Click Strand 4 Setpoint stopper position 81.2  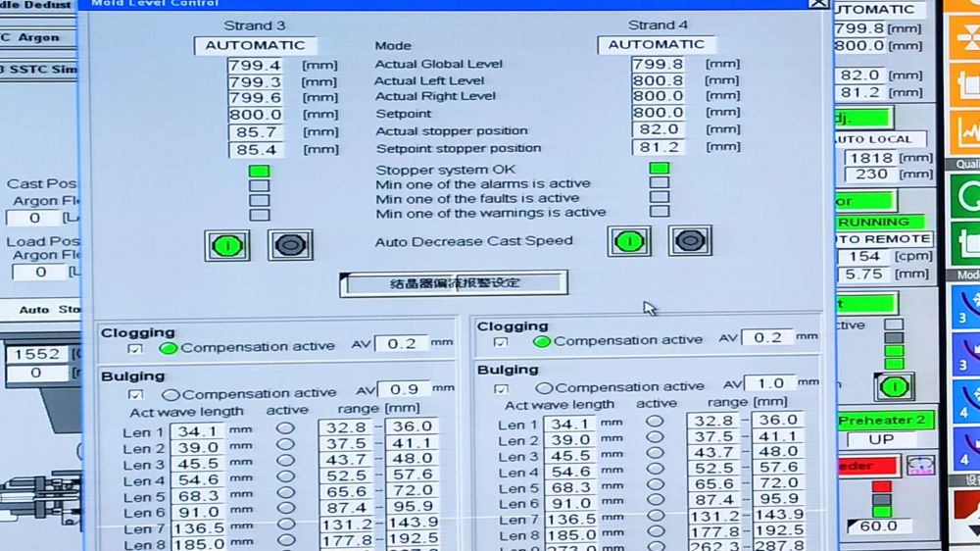659,147
